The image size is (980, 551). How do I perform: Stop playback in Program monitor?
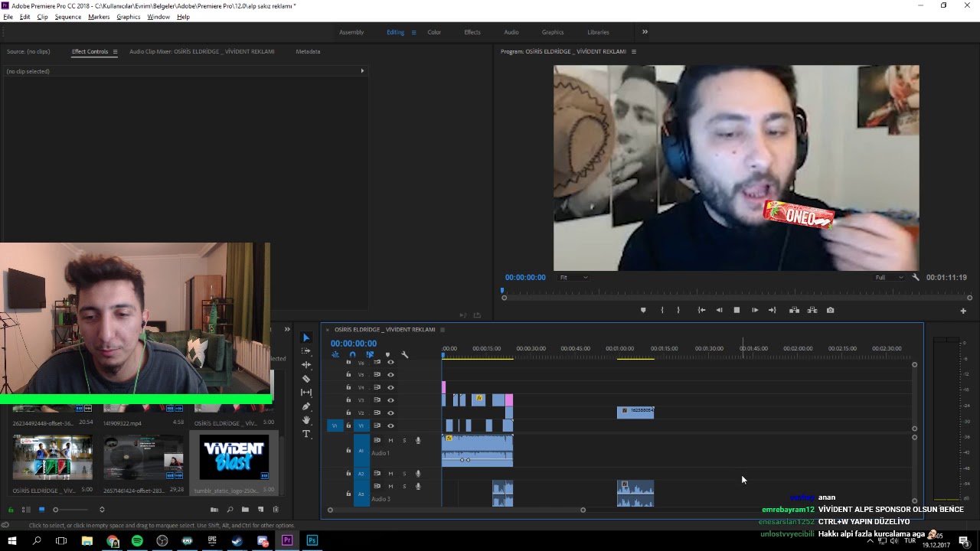[737, 310]
